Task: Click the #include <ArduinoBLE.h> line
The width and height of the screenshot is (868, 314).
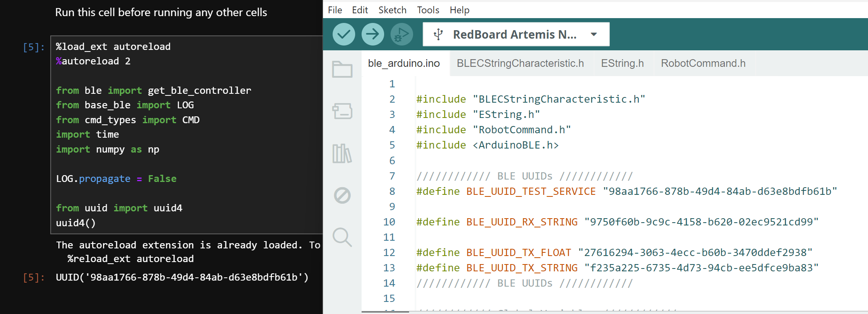Action: coord(487,145)
